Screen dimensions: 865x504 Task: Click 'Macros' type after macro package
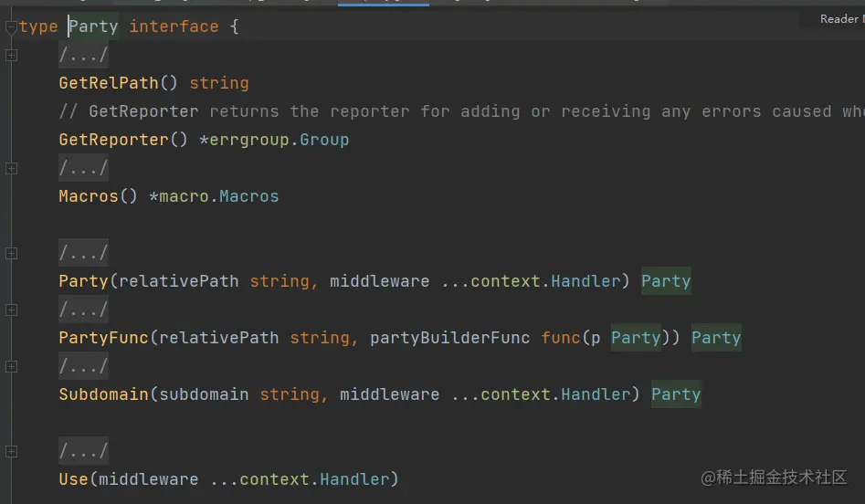[248, 196]
